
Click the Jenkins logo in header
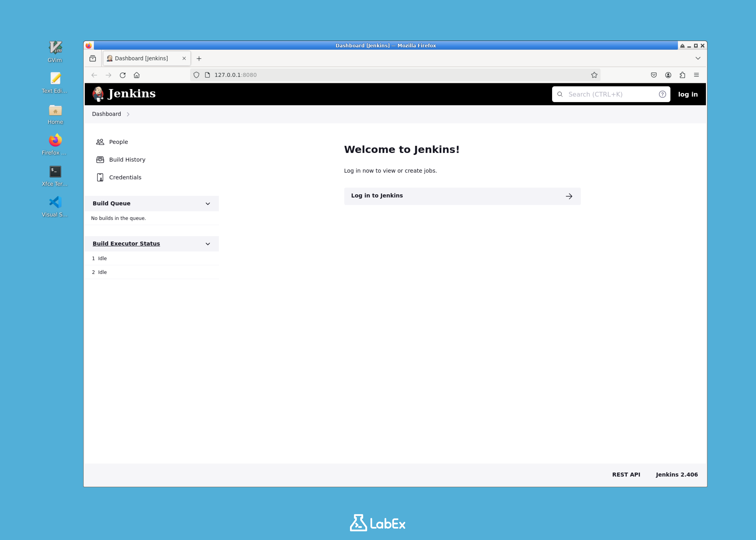click(x=124, y=94)
